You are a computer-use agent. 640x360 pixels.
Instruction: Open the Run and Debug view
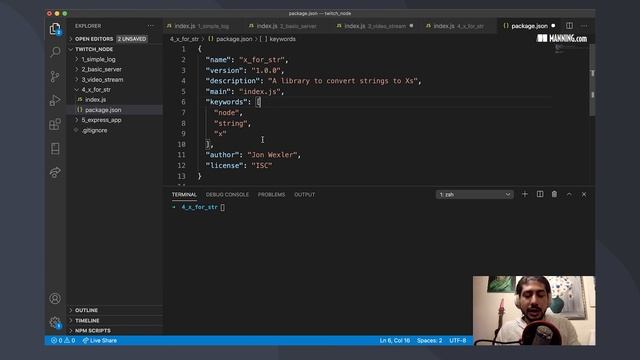[55, 100]
